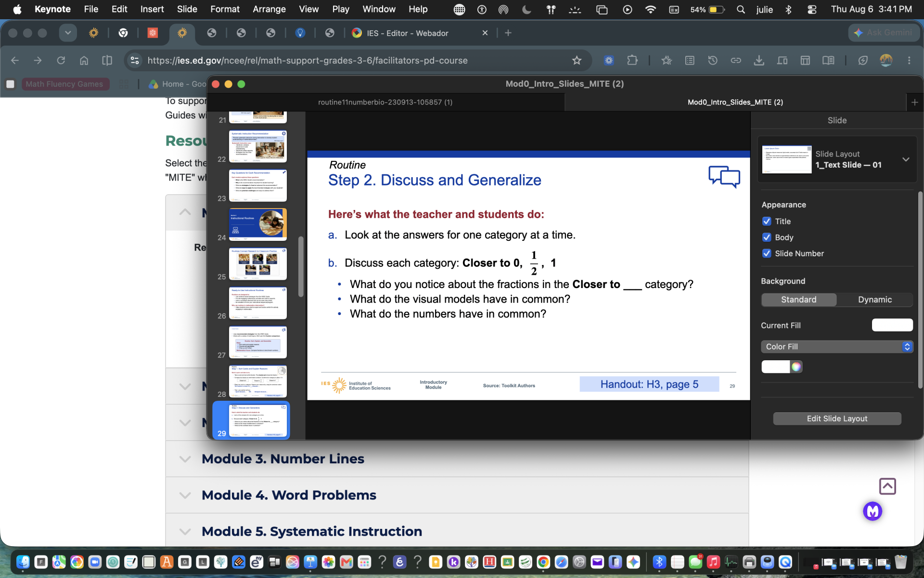The height and width of the screenshot is (578, 924).
Task: Click the Handout: H3, page 5 box
Action: pyautogui.click(x=649, y=384)
